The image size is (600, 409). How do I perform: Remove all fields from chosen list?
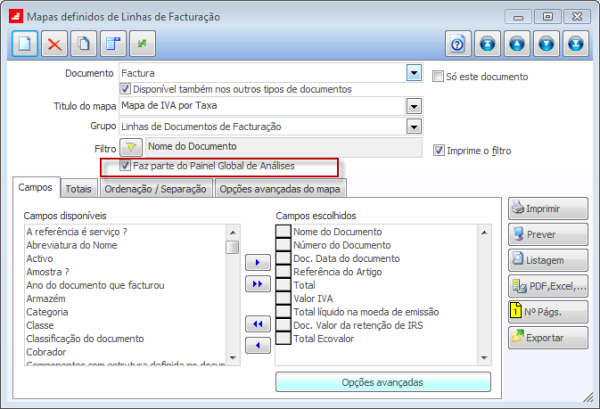258,324
